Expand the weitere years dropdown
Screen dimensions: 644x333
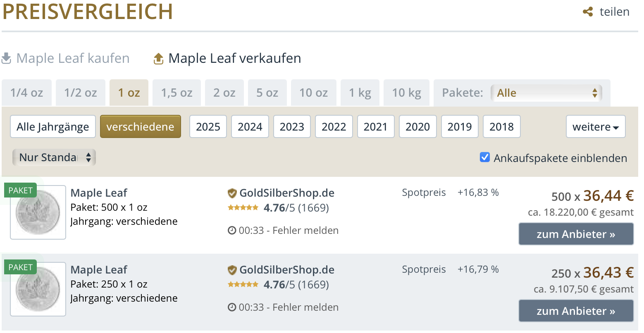[595, 126]
